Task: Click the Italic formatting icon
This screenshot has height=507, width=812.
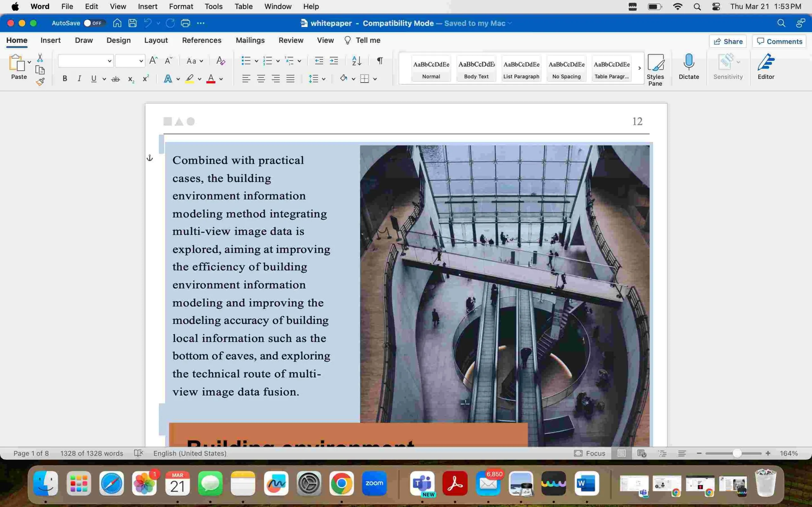Action: click(79, 78)
